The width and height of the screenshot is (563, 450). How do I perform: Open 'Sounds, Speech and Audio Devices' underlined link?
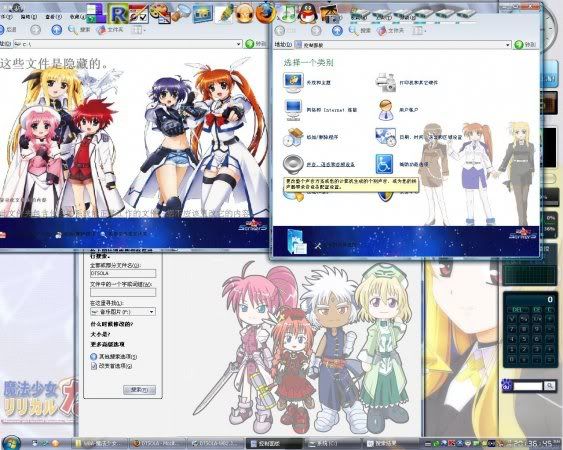click(x=330, y=164)
